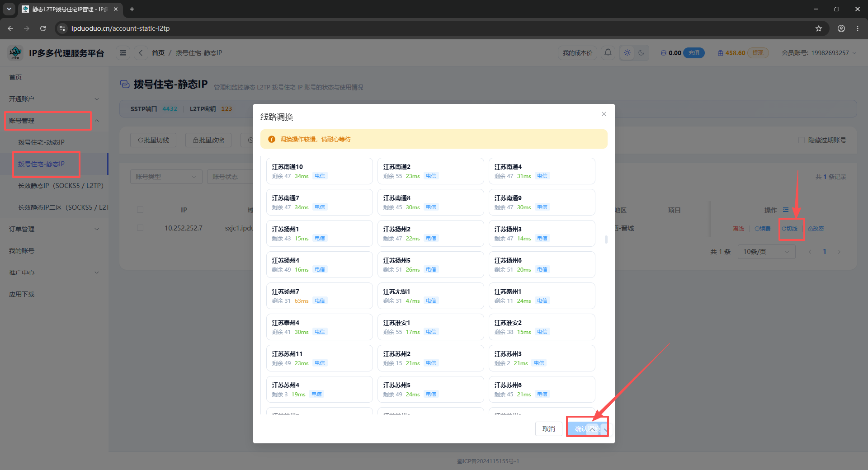Close the 线路调换 dialog with the X icon
Screen dimensions: 868x470
[604, 114]
